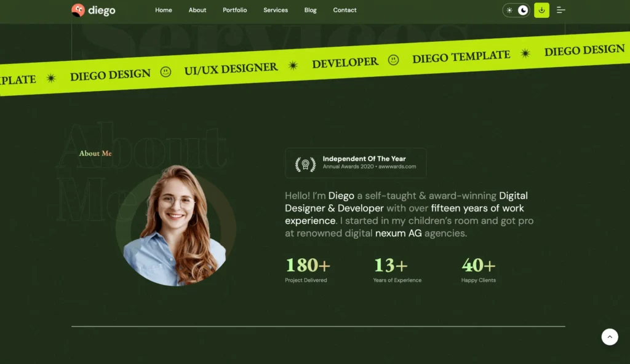Click the Contact nav link

345,10
